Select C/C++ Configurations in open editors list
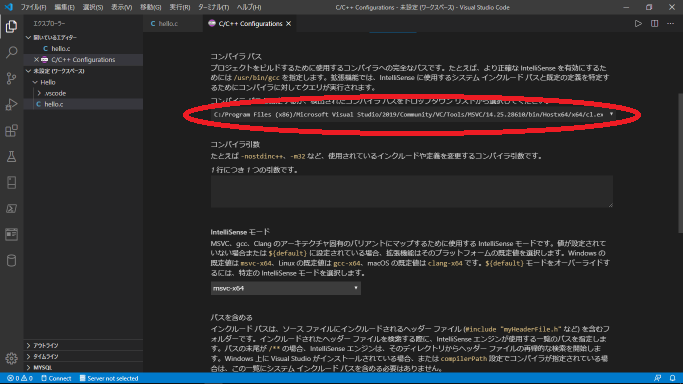Screen dimensions: 683x384 coord(83,60)
